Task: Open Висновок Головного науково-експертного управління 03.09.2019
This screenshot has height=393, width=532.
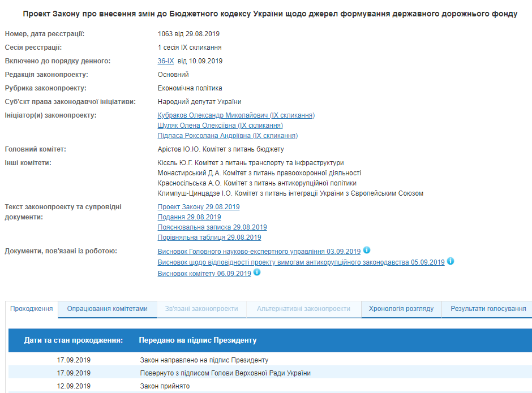Action: tap(259, 252)
